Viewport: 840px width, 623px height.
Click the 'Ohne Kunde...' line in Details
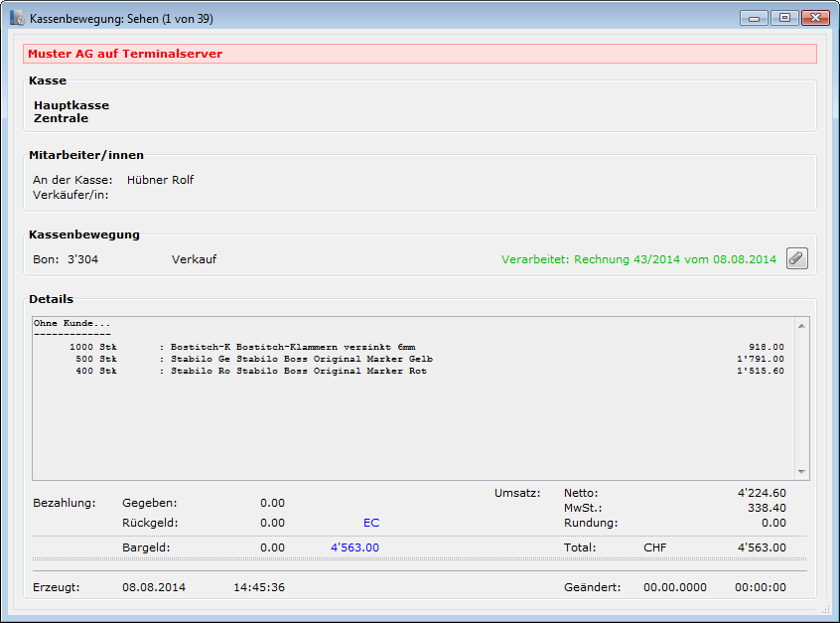click(x=71, y=323)
